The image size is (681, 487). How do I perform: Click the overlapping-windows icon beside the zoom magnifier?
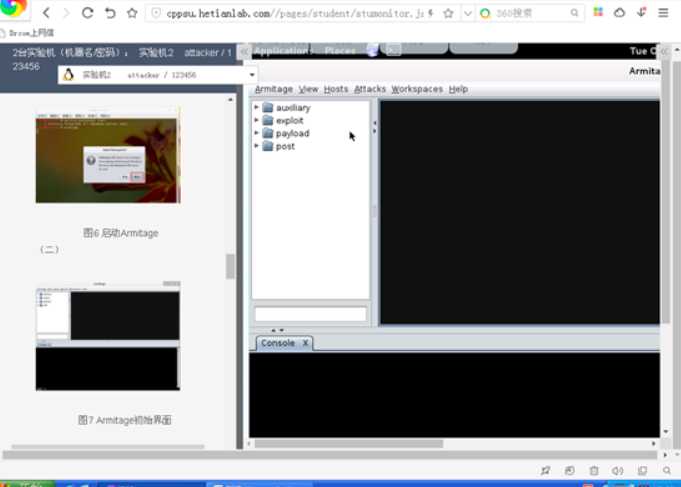(642, 470)
